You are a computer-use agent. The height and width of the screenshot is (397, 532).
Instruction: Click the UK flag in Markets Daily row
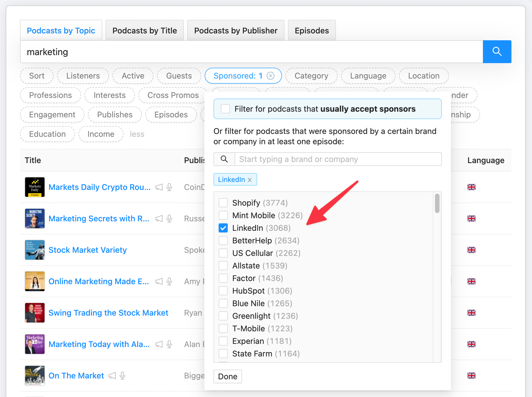(x=471, y=187)
